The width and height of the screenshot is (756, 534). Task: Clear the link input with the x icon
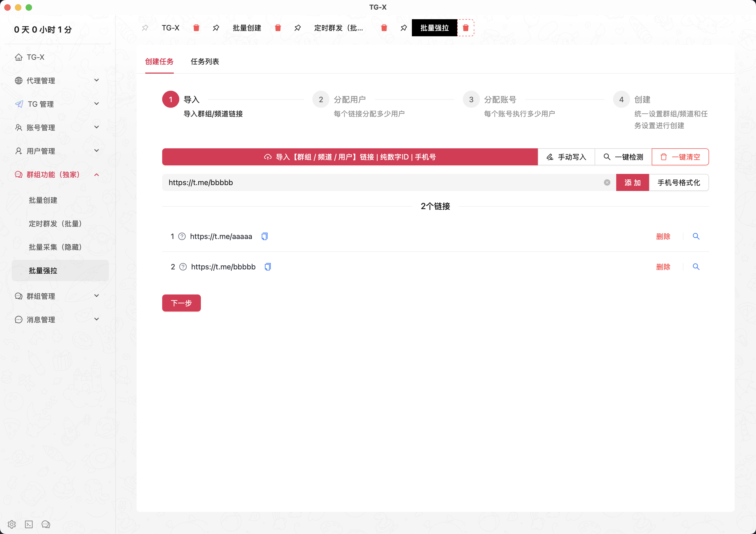pos(607,183)
